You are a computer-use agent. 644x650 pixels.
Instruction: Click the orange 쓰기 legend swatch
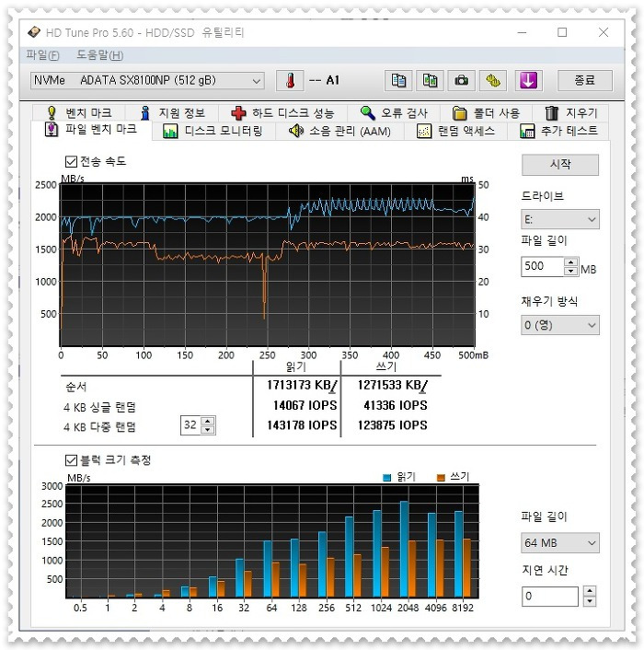click(441, 478)
